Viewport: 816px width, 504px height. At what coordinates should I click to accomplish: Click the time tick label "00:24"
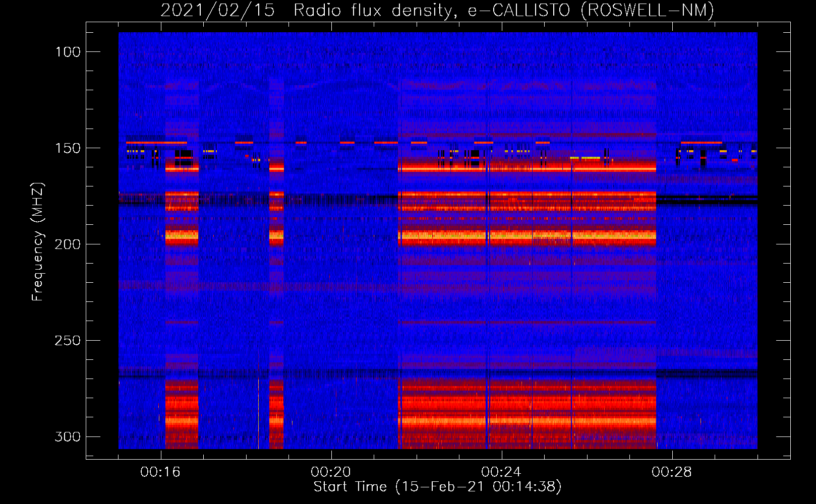pyautogui.click(x=501, y=472)
